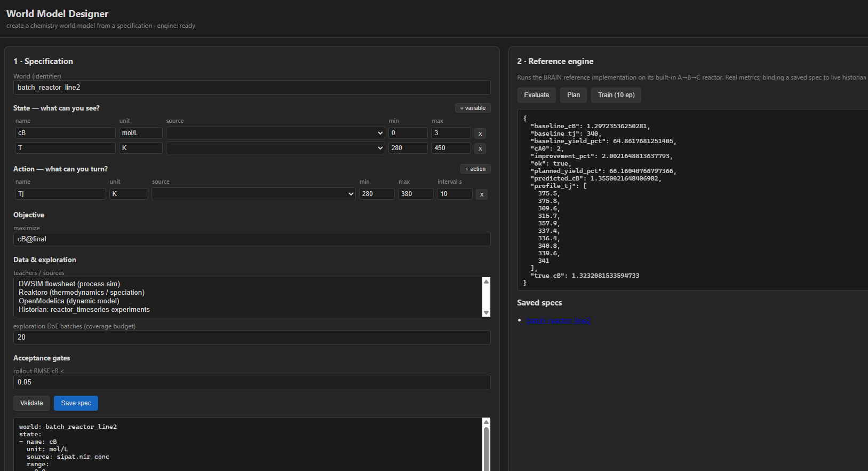Viewport: 868px width, 471px height.
Task: Click the "1 · Specification" heading
Action: click(43, 61)
